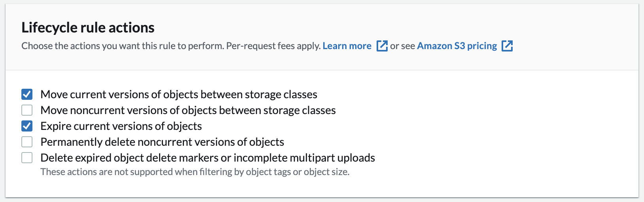644x202 pixels.
Task: Uncheck the Move current versions checkbox
Action: [x=27, y=94]
